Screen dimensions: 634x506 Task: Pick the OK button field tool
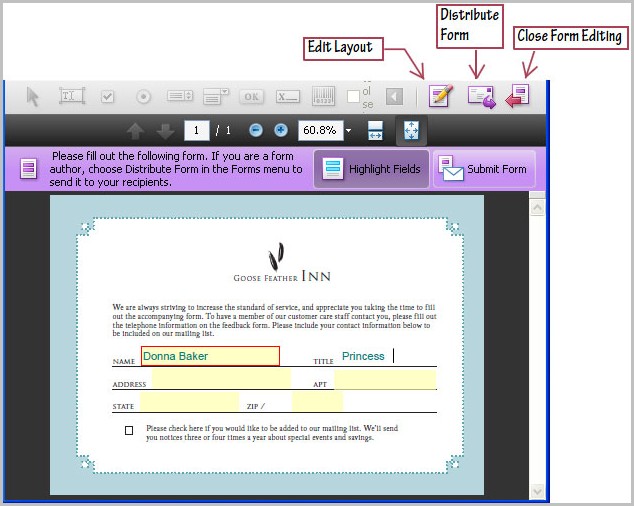pyautogui.click(x=251, y=97)
